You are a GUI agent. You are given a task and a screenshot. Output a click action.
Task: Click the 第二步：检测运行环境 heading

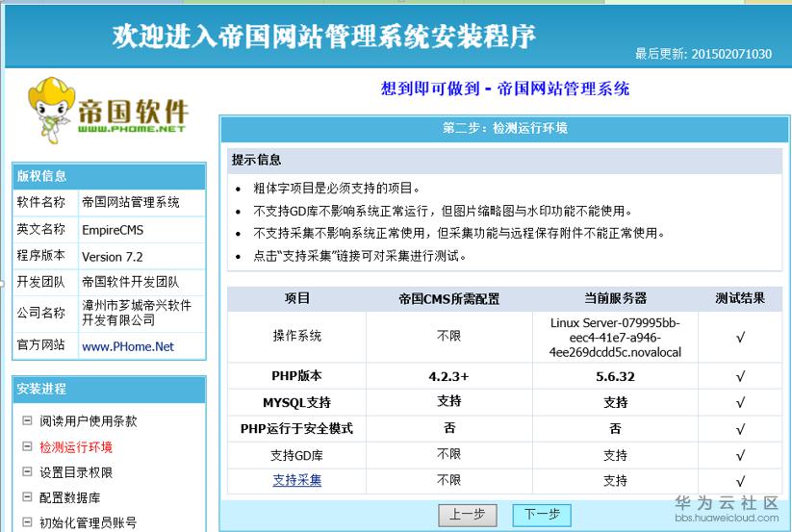tap(505, 128)
